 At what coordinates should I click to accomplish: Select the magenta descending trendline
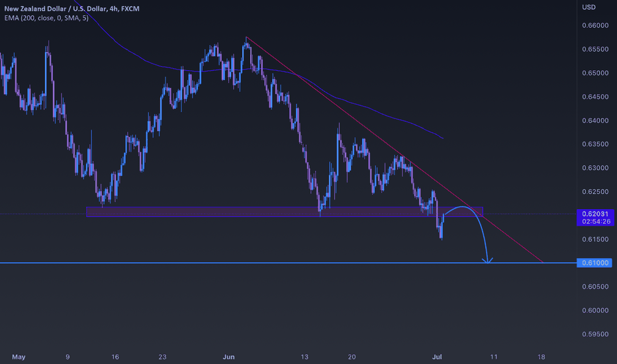(x=394, y=149)
